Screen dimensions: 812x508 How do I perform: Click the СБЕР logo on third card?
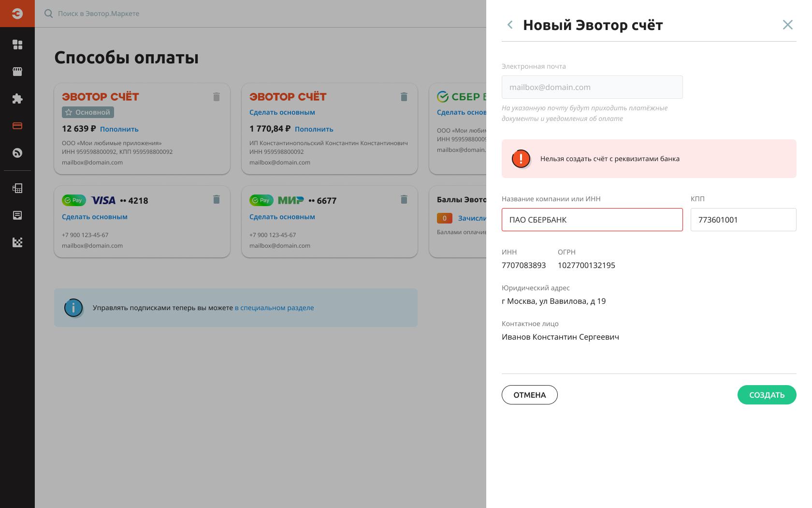pos(461,97)
